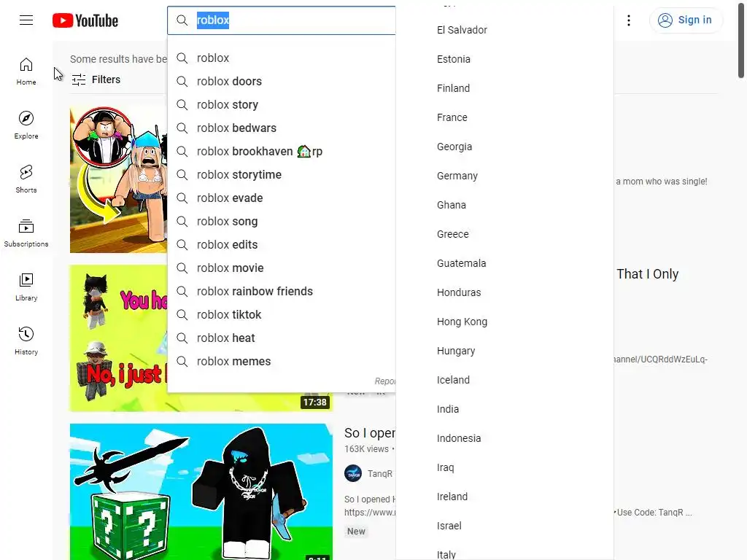Select the 'roblox' suggestion
747x560 pixels.
[x=282, y=58]
